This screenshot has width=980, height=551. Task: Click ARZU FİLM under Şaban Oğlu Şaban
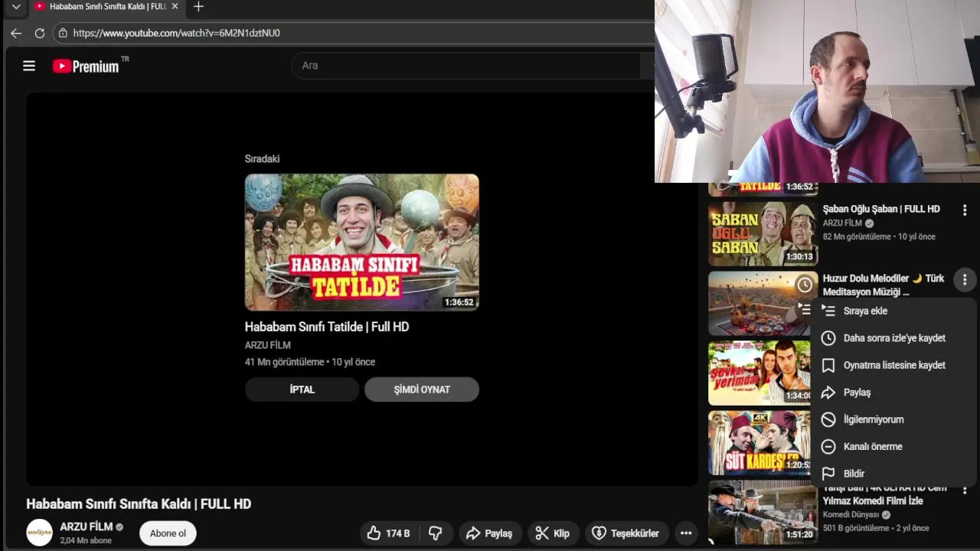(x=842, y=223)
